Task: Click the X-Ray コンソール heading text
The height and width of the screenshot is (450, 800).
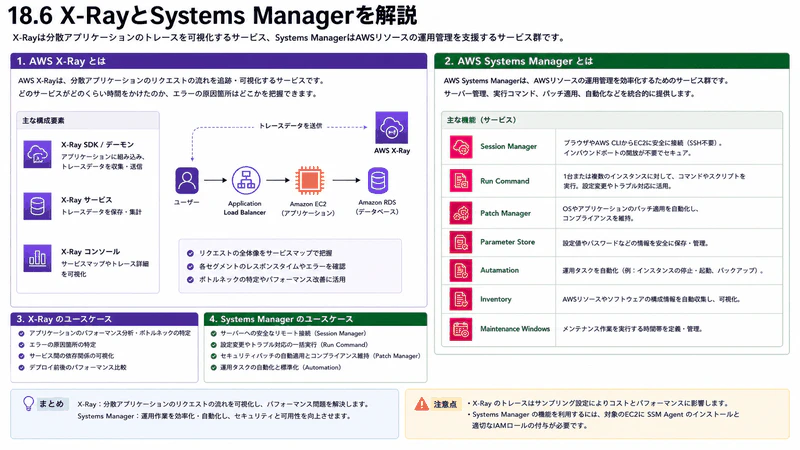Action: pyautogui.click(x=91, y=252)
